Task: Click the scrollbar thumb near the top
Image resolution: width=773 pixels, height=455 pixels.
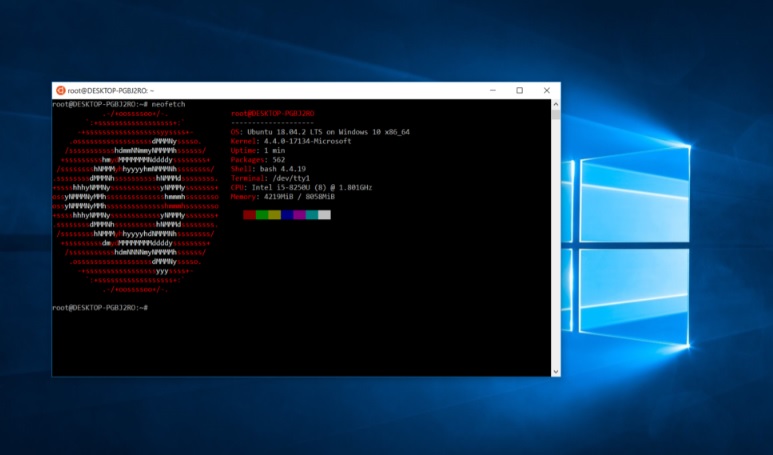Action: [x=556, y=114]
